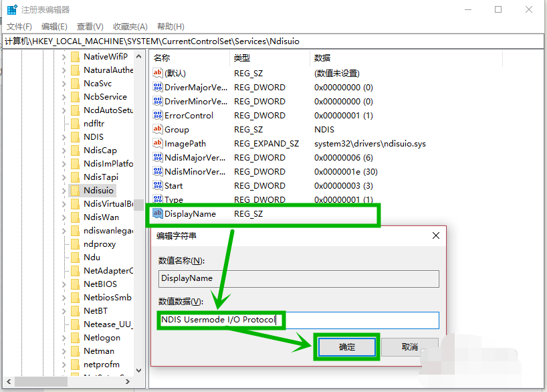Click the NDIS folder icon in the tree
This screenshot has height=392, width=547.
coord(75,136)
